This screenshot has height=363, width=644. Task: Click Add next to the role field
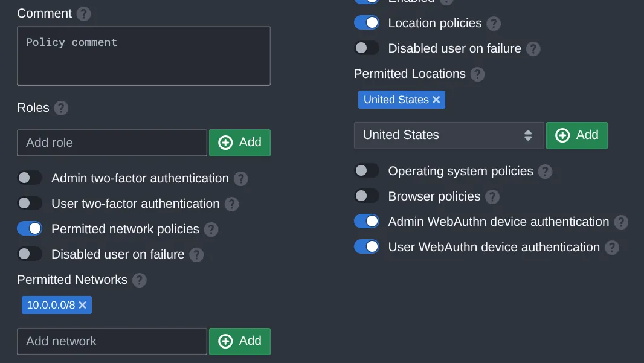click(240, 143)
